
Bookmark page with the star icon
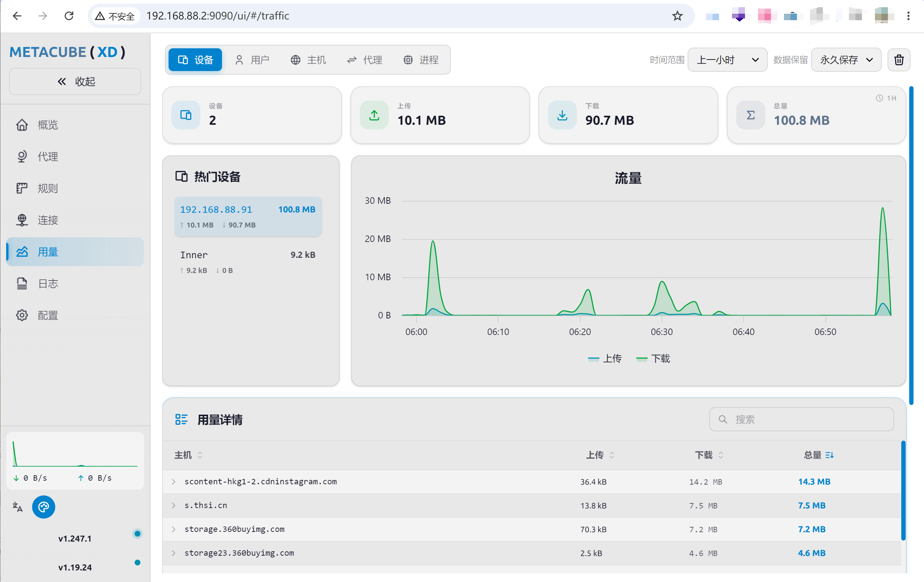[x=677, y=16]
